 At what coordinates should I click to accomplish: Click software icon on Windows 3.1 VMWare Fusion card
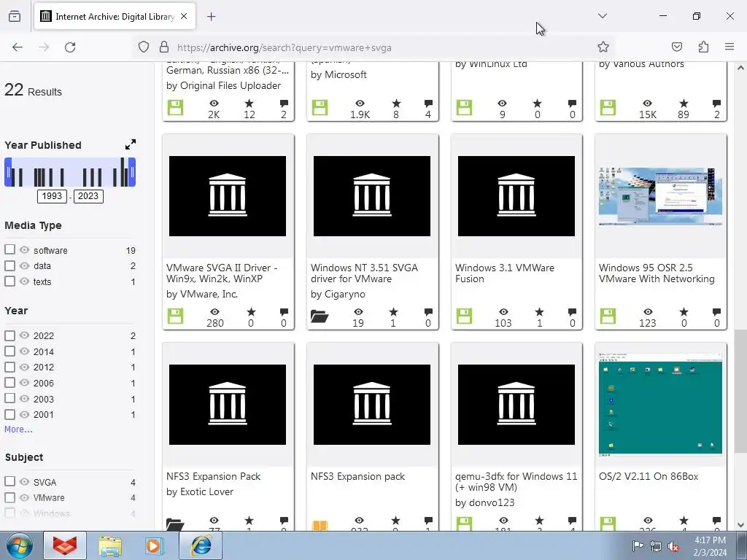(464, 316)
